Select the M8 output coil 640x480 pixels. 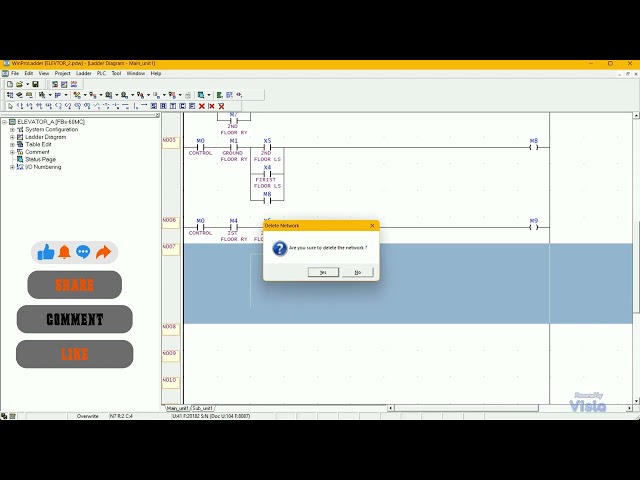(534, 145)
